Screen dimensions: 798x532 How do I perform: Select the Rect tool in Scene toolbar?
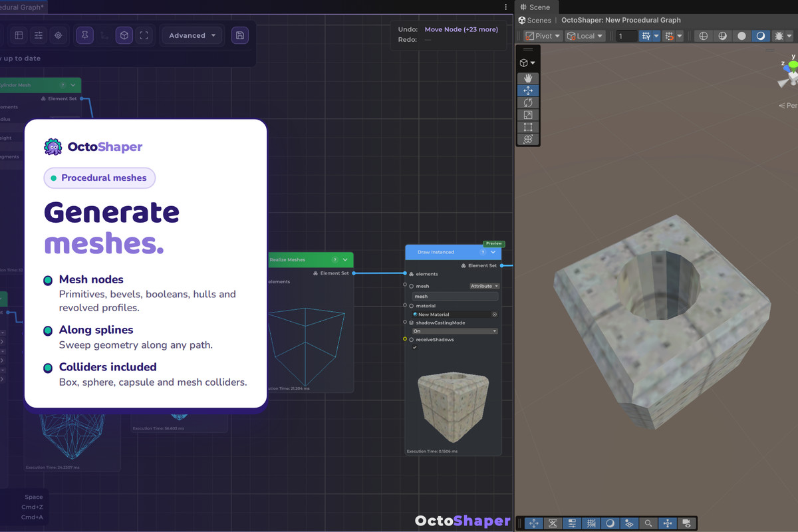(528, 127)
